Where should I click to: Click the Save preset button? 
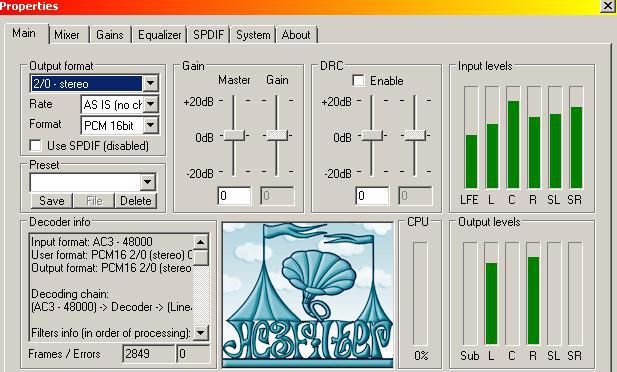52,201
